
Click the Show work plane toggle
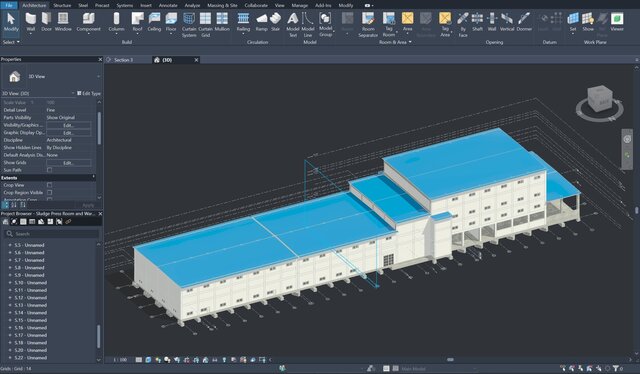(588, 22)
